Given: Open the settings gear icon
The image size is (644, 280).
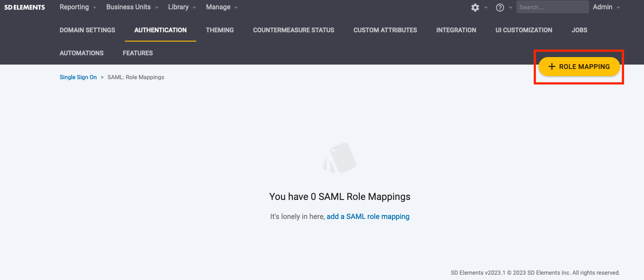Looking at the screenshot, I should point(474,8).
